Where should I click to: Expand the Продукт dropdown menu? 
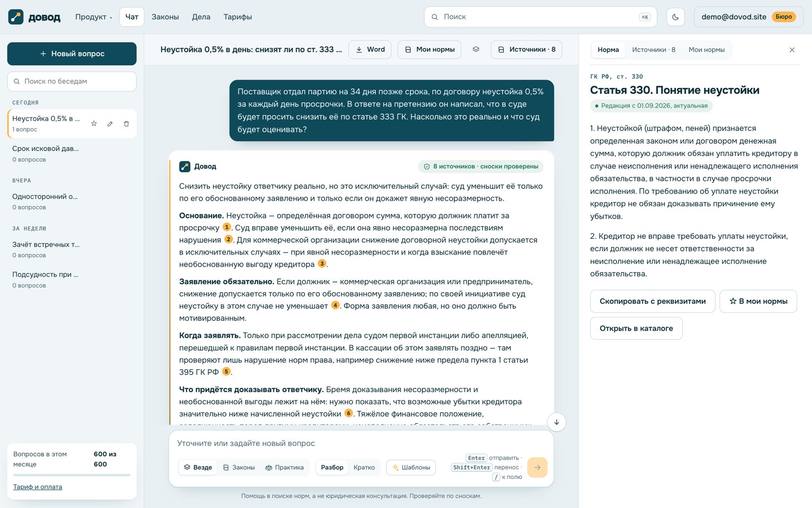tap(93, 17)
